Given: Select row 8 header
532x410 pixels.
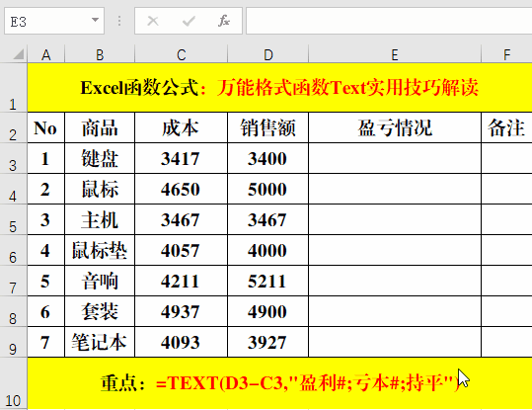Looking at the screenshot, I should click(x=13, y=311).
